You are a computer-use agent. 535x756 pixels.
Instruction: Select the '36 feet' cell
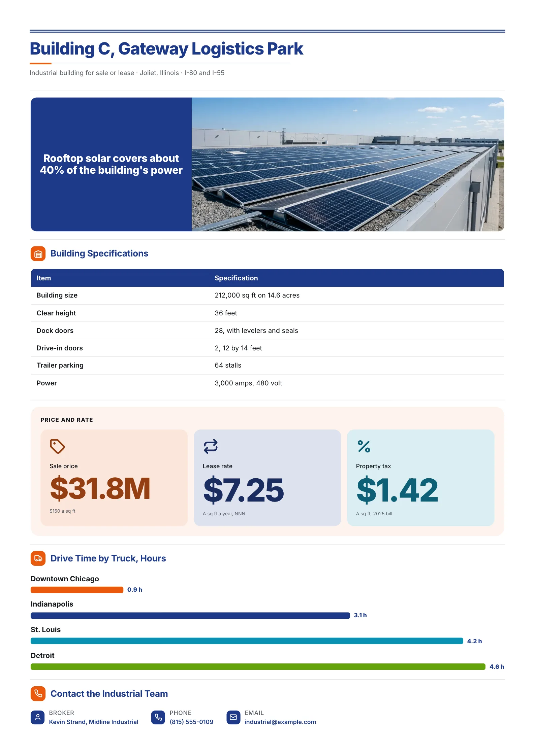(x=226, y=313)
